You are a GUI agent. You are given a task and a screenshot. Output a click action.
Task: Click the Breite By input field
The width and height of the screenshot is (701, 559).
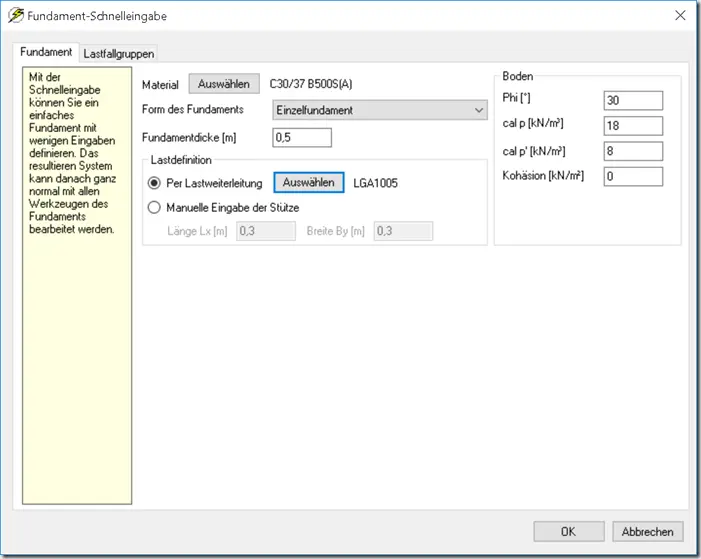tap(403, 231)
